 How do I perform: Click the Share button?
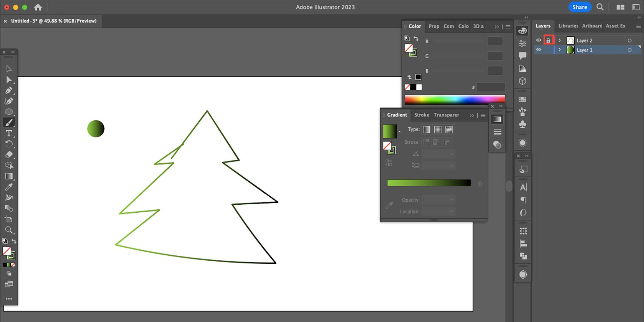click(x=579, y=7)
